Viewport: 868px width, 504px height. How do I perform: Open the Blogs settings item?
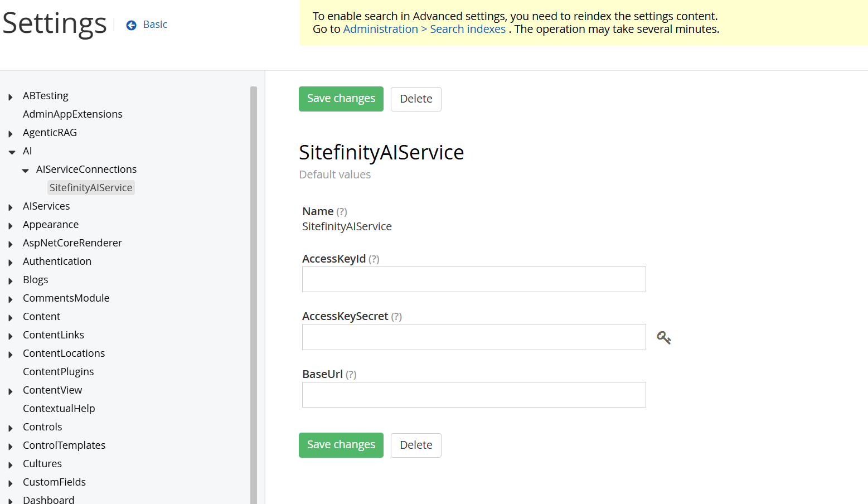36,280
